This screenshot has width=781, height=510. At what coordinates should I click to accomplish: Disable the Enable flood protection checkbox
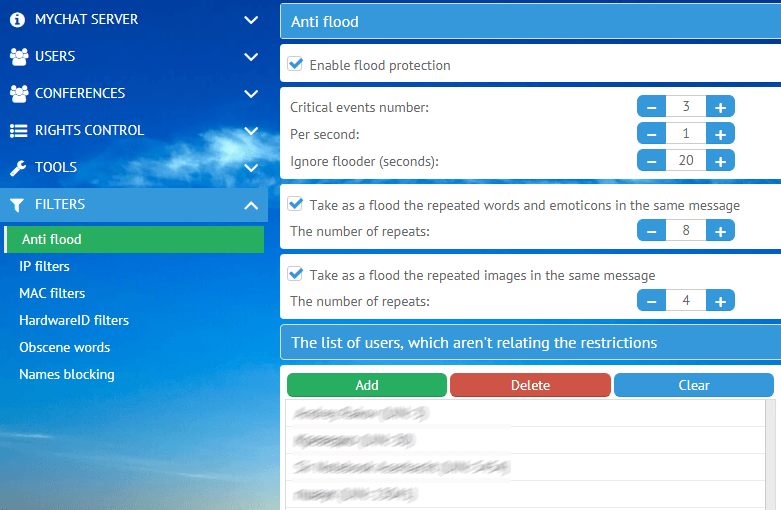point(296,64)
